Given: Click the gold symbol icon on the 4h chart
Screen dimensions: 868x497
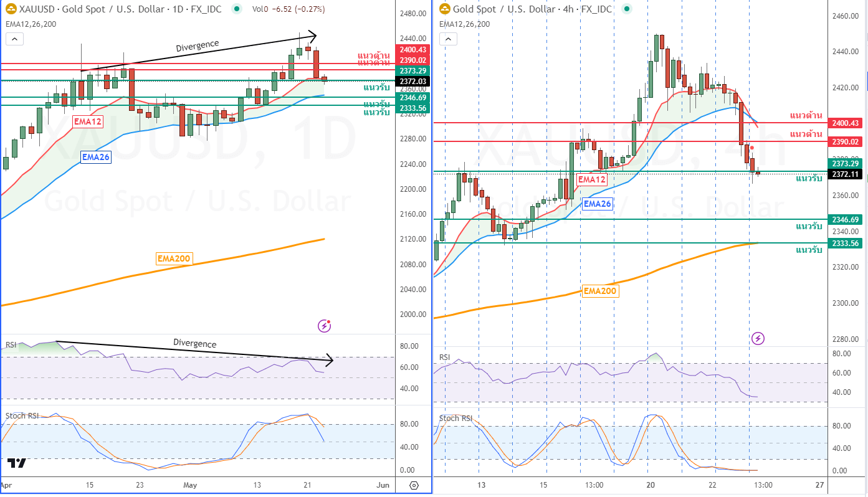Looking at the screenshot, I should click(444, 9).
